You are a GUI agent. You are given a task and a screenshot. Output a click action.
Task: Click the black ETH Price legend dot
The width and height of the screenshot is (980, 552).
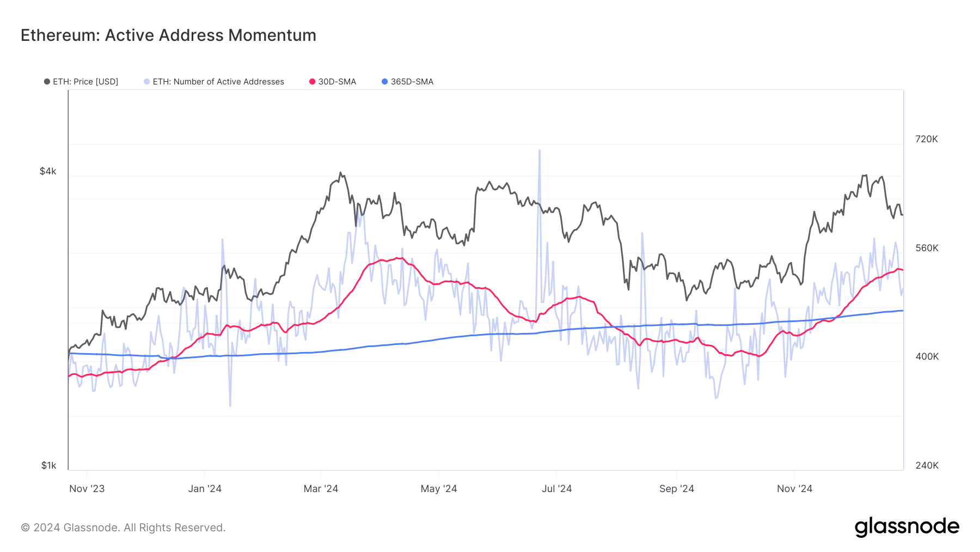tap(48, 82)
